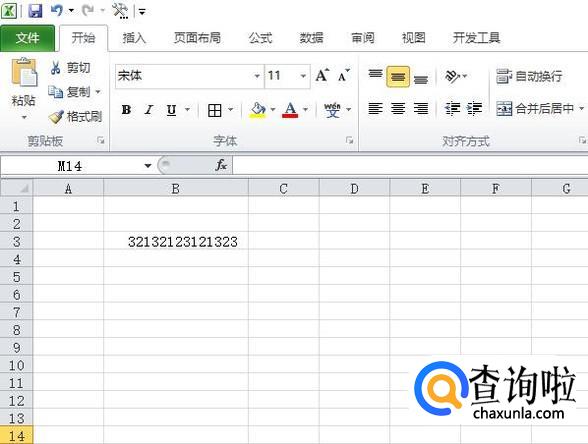Viewport: 588px width, 444px height.
Task: Open the 公式 ribbon tab
Action: point(260,38)
